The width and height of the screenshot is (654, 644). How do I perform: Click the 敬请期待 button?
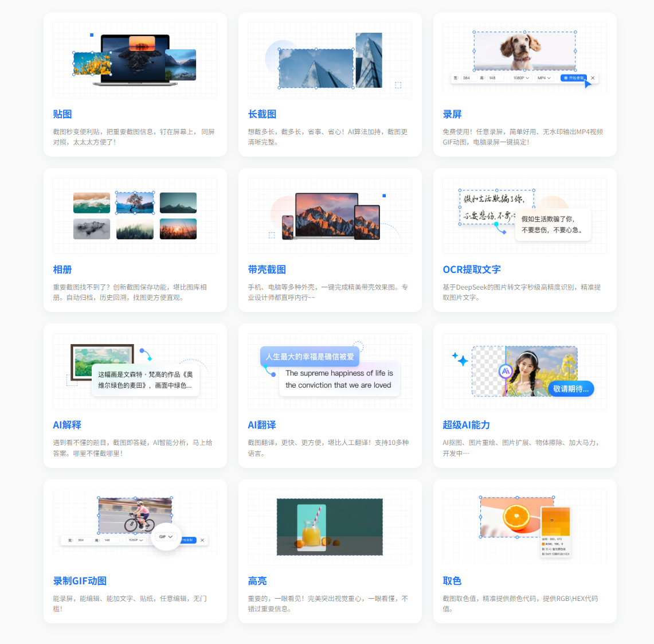pos(570,389)
